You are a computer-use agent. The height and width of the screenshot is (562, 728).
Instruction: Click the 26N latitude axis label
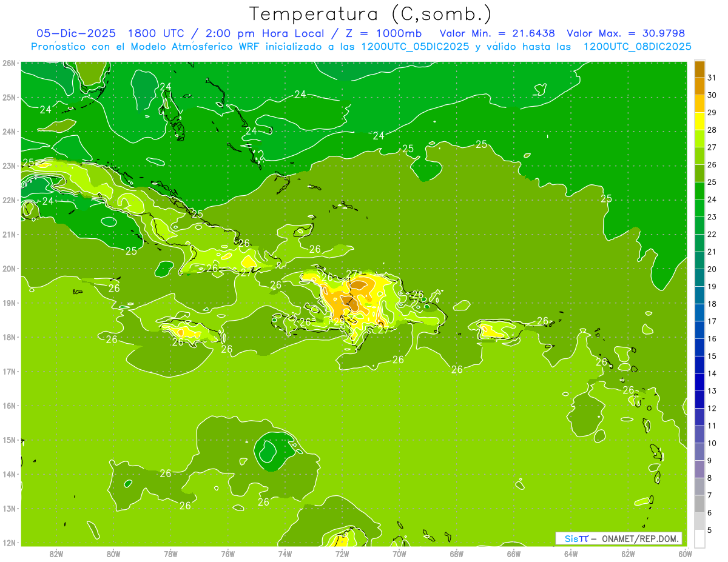tap(8, 63)
